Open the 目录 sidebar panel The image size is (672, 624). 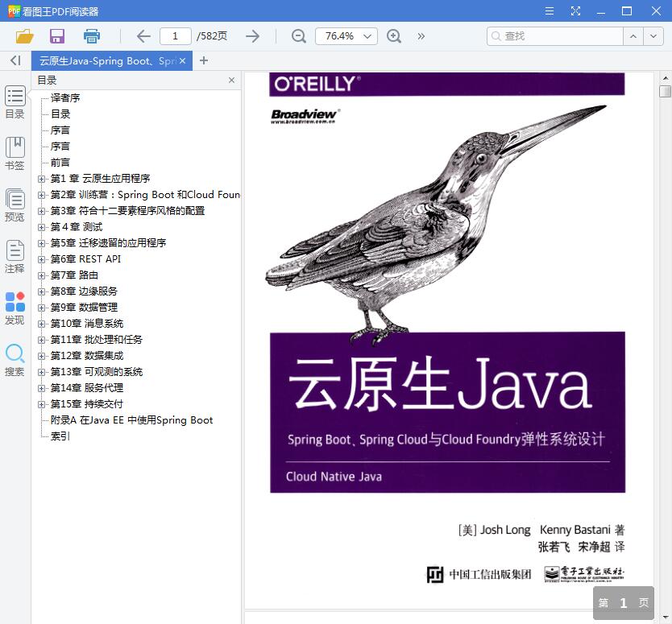[x=15, y=102]
